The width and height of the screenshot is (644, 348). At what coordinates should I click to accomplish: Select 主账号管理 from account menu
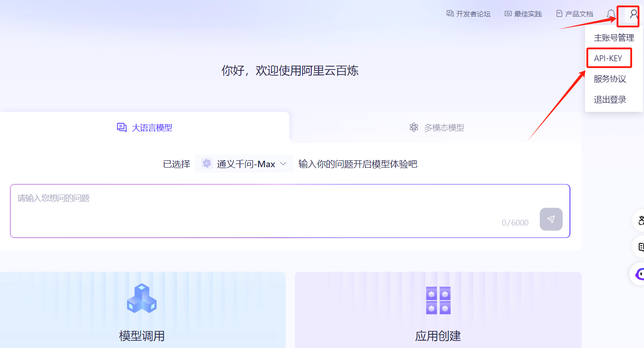click(x=614, y=38)
